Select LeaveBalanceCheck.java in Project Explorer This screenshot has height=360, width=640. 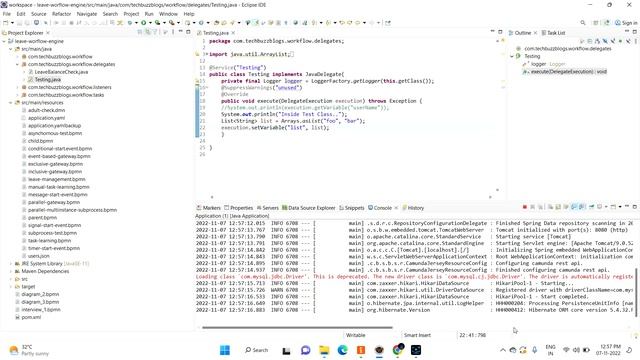[61, 72]
